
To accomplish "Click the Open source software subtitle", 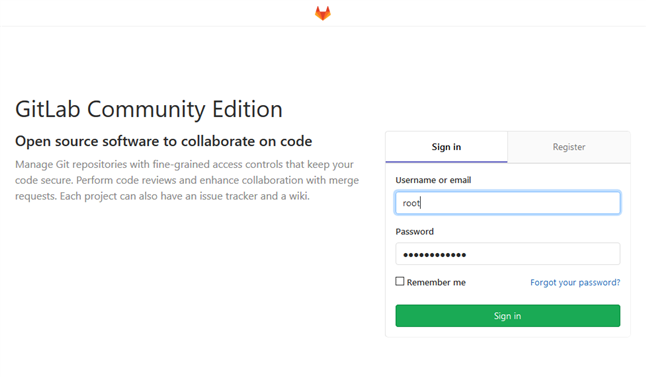I will (164, 141).
